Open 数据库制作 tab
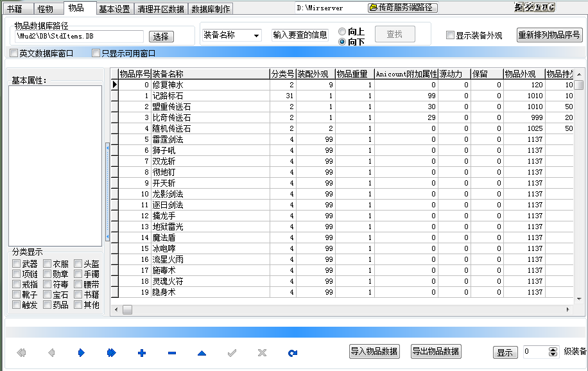 [211, 8]
